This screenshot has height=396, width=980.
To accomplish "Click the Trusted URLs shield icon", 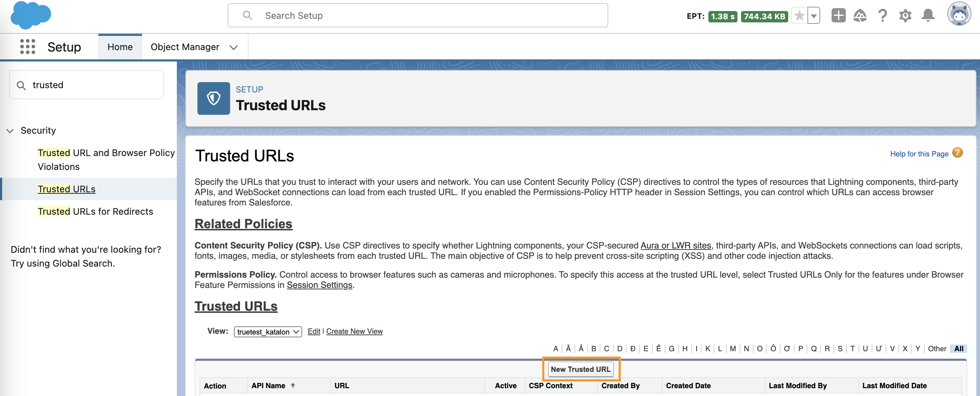I will pyautogui.click(x=213, y=98).
